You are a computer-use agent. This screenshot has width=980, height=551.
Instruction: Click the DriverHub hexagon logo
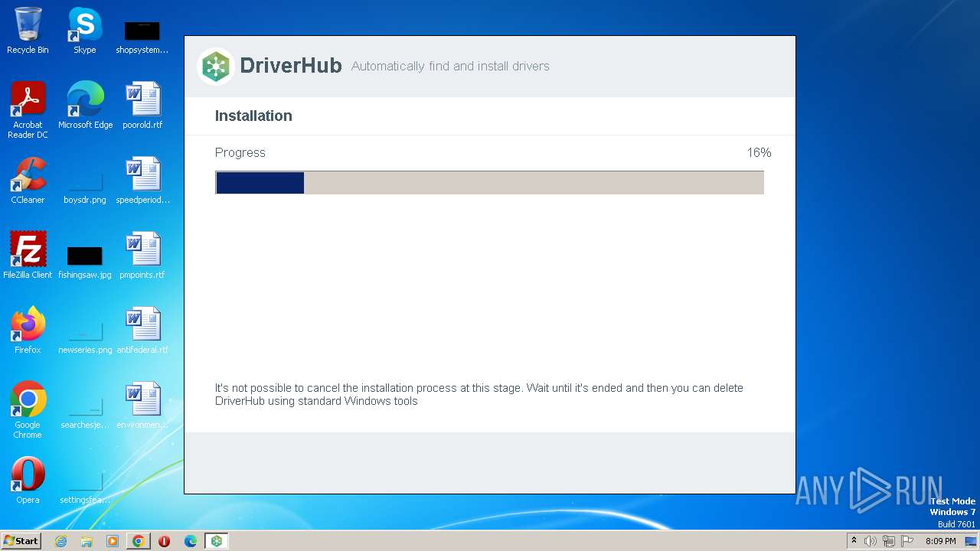click(217, 67)
